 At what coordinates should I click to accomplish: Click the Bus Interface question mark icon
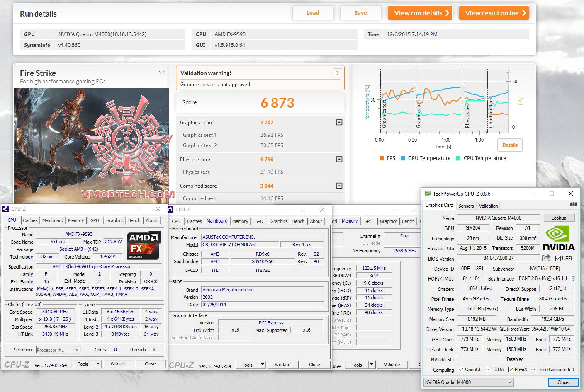tap(573, 278)
